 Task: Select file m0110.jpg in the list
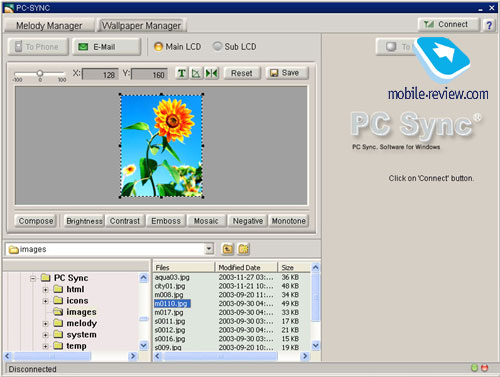172,304
